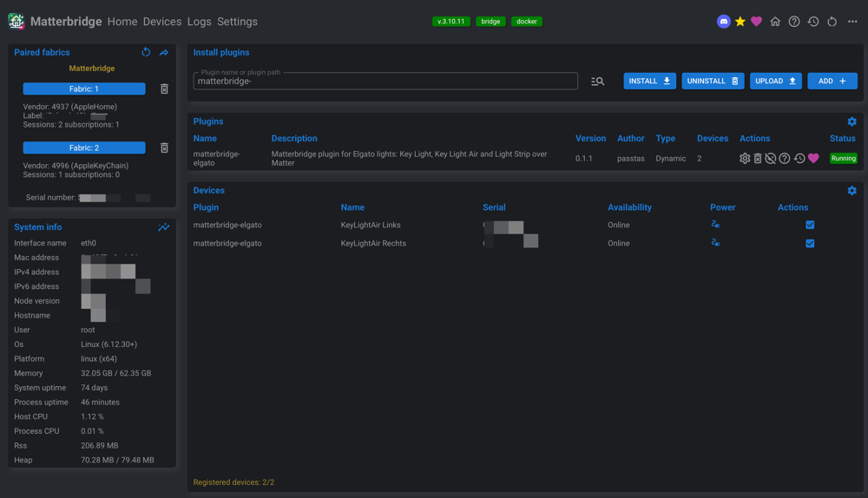
Task: Click the docker badge
Action: pyautogui.click(x=527, y=22)
